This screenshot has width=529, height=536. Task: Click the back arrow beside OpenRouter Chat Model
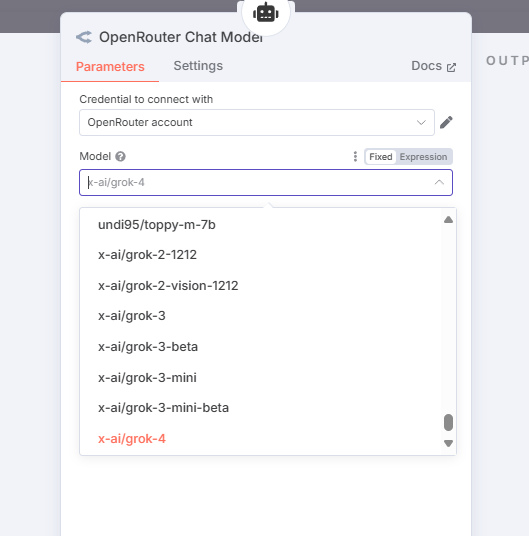click(x=84, y=37)
